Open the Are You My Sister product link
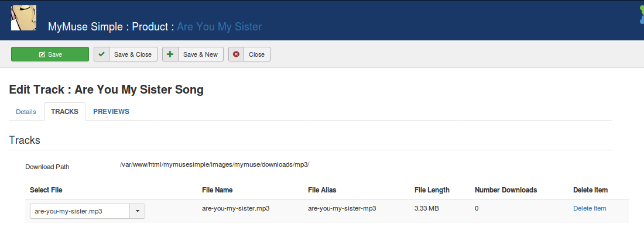 pos(219,27)
